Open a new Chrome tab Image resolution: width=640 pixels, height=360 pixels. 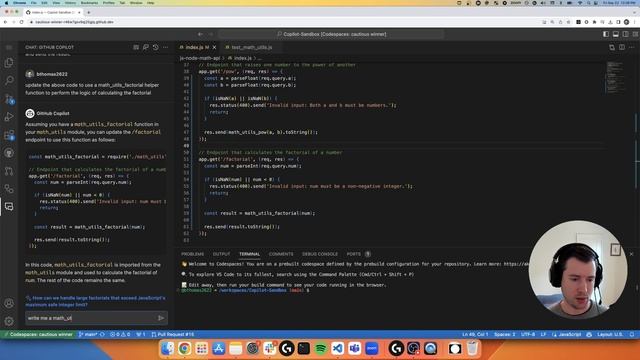tap(89, 12)
